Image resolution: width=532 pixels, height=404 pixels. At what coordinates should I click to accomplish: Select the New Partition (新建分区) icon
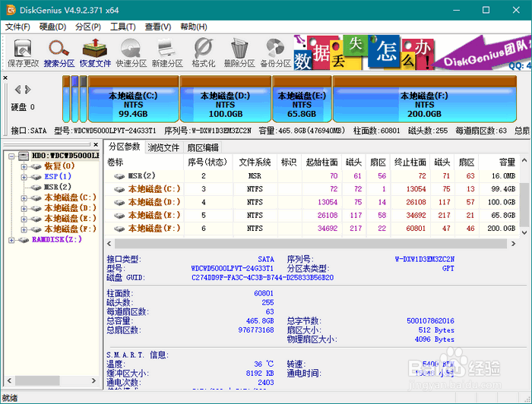[167, 52]
